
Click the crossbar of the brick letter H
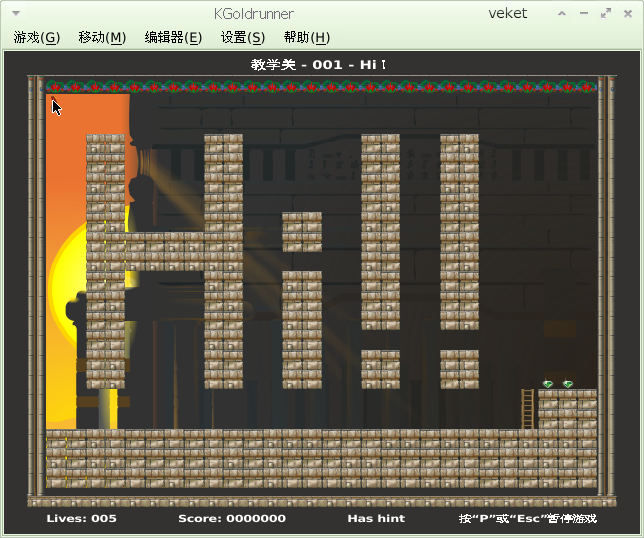pyautogui.click(x=165, y=251)
